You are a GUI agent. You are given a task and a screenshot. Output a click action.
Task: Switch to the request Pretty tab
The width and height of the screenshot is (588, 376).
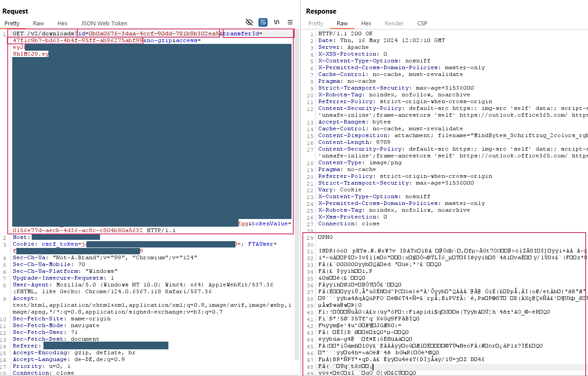coord(12,24)
